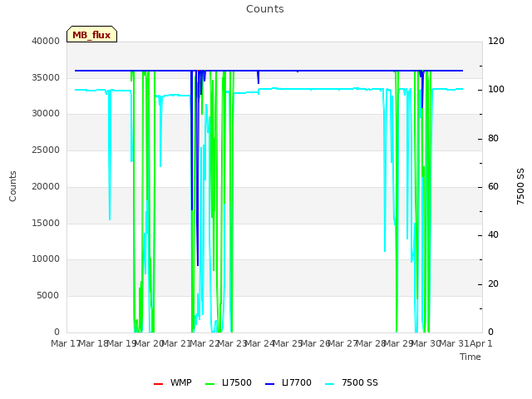Click the 40 right axis tick label

493,234
